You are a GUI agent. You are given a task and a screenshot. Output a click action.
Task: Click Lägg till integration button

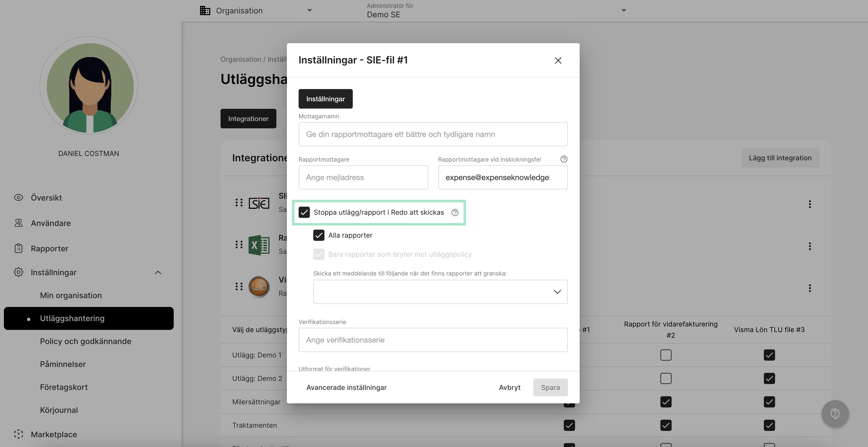pyautogui.click(x=780, y=158)
